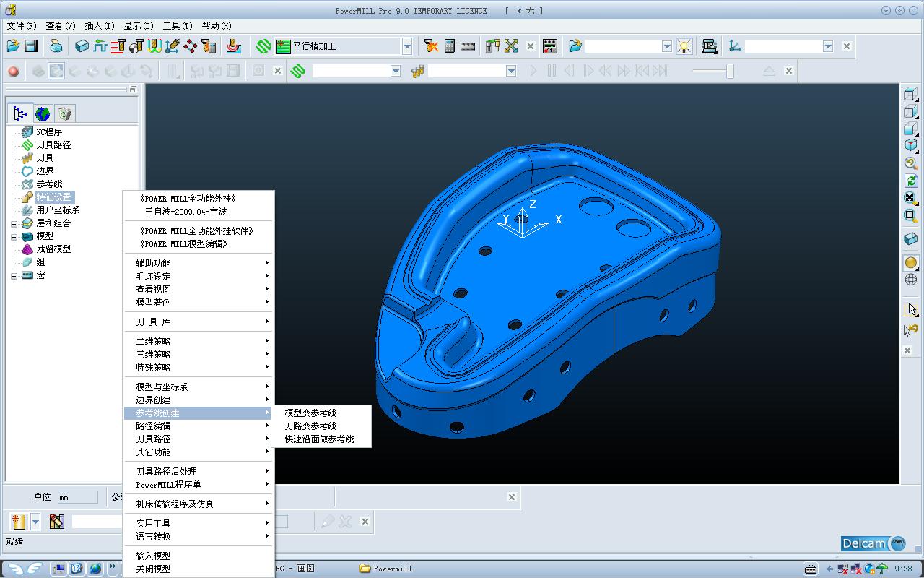
Task: Open the 工具 menu
Action: [x=177, y=26]
